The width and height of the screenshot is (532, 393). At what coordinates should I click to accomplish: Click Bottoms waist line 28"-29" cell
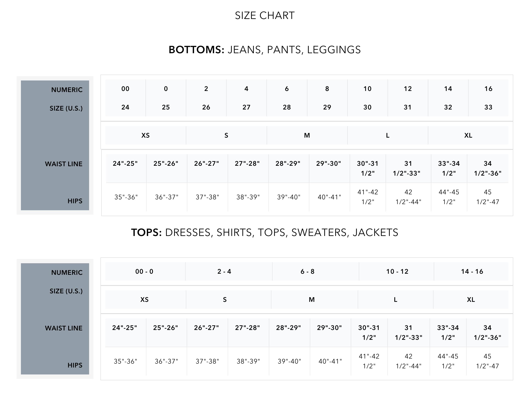288,164
